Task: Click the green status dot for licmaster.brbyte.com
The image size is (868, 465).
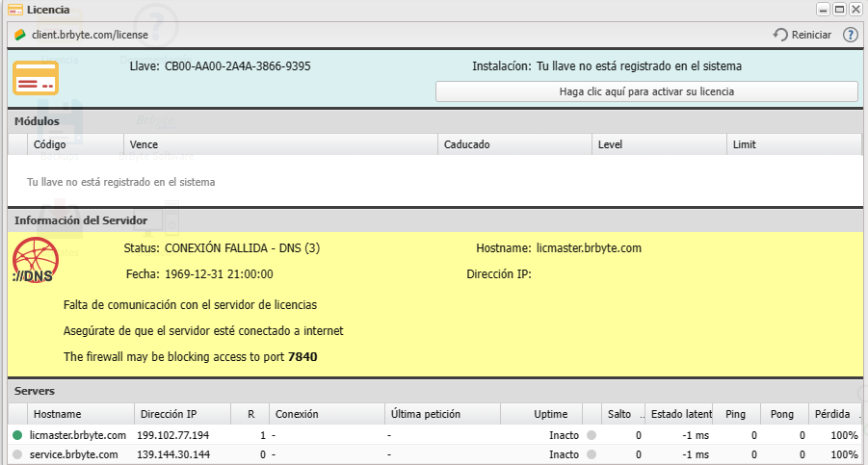Action: pos(17,435)
